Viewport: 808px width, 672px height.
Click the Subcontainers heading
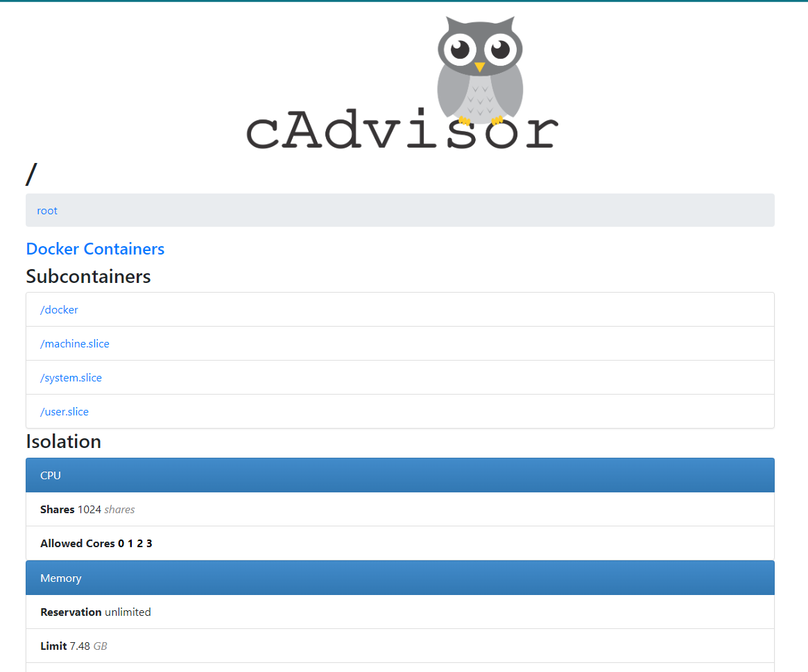[x=88, y=276]
